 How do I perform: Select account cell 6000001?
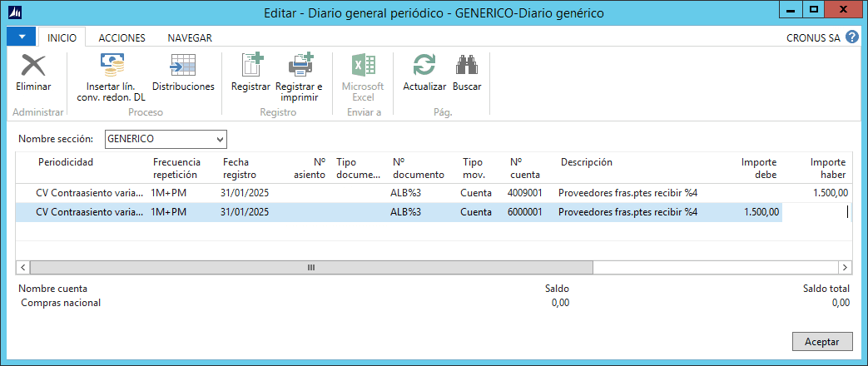coord(525,212)
